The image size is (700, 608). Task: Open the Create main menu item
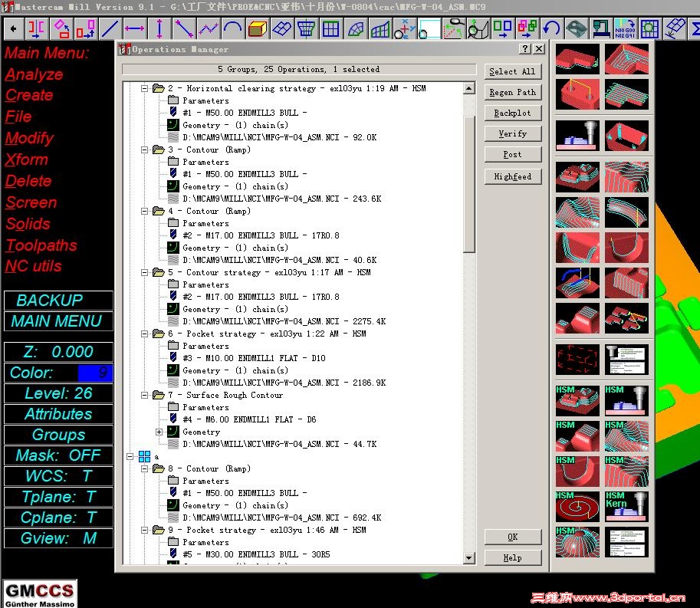click(x=29, y=95)
